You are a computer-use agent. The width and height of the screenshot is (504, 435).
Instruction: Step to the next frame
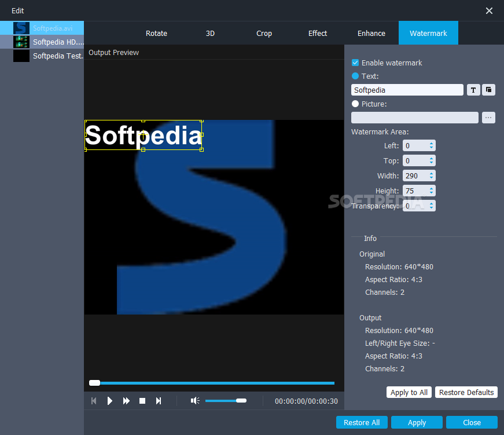tap(159, 401)
